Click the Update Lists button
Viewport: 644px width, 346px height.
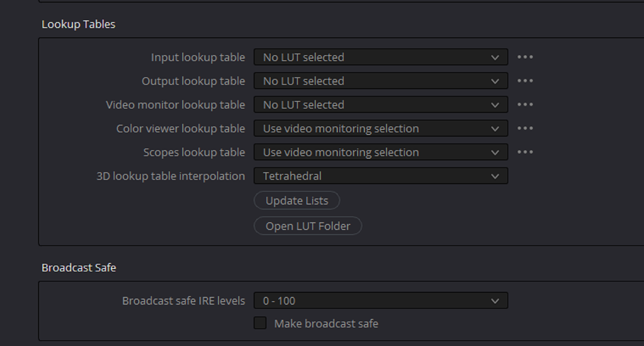[x=297, y=201]
